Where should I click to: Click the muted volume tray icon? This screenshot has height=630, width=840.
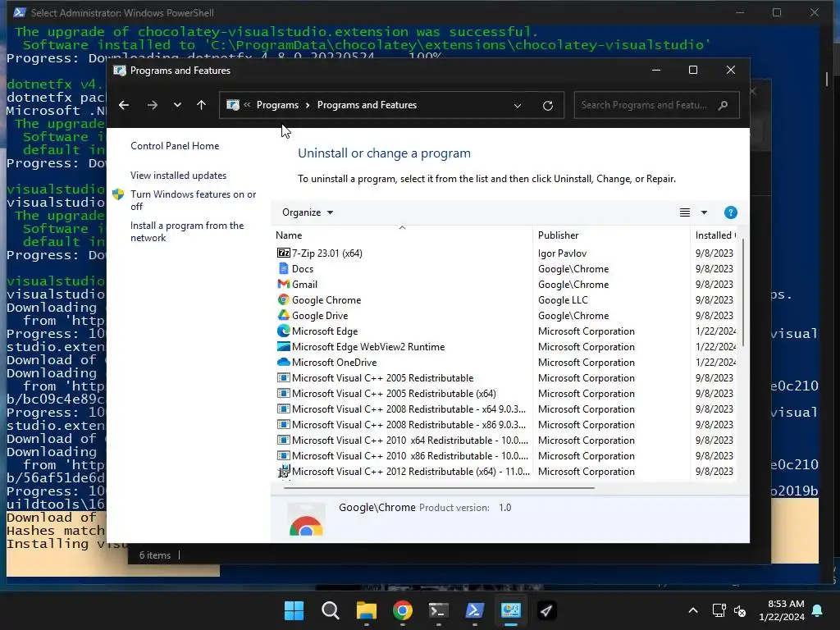pyautogui.click(x=740, y=610)
